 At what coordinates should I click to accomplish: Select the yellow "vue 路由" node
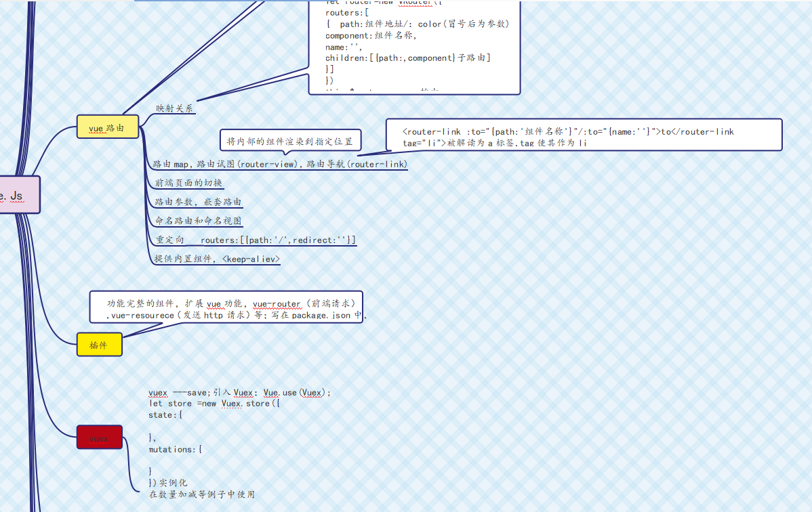[108, 127]
